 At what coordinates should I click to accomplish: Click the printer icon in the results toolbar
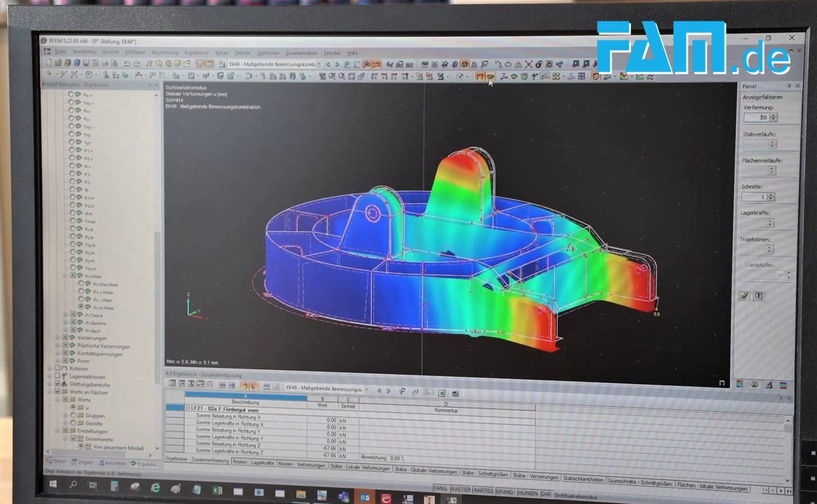click(456, 393)
